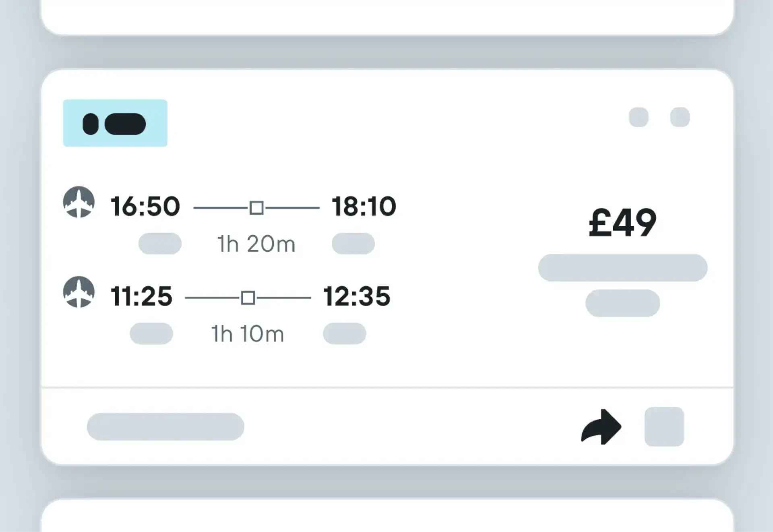Select the £49 price
773x532 pixels.
(x=622, y=223)
